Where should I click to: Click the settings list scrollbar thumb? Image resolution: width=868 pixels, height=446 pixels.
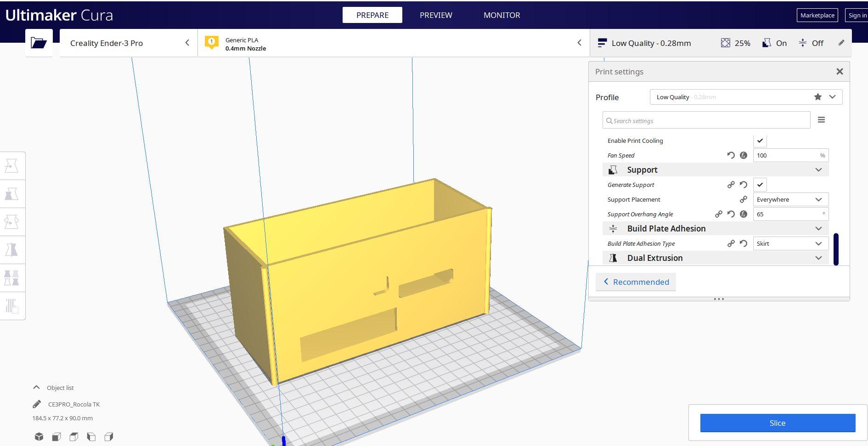[x=836, y=249]
